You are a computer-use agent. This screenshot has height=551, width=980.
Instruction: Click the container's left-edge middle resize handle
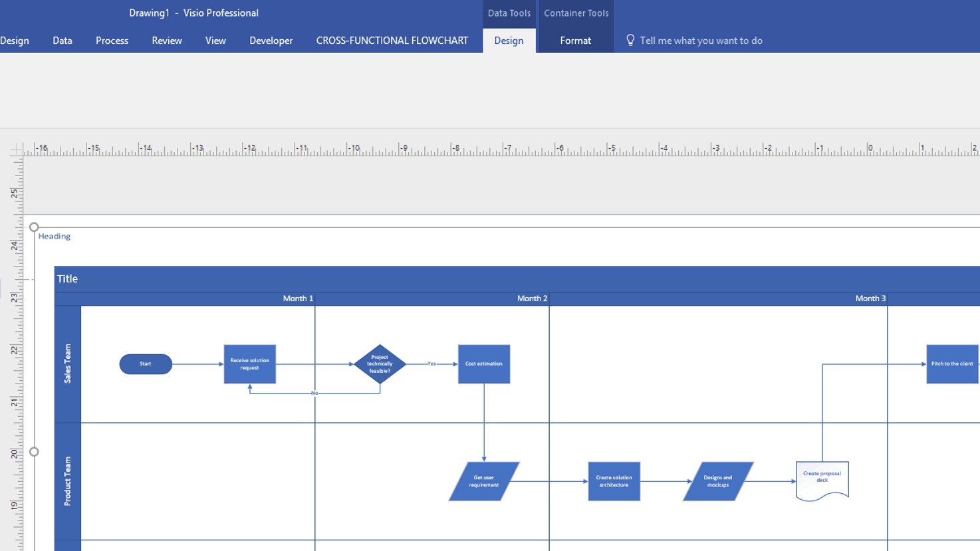[34, 452]
